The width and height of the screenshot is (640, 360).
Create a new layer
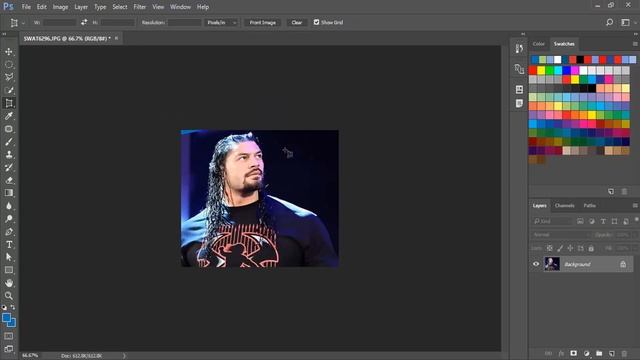click(x=611, y=353)
